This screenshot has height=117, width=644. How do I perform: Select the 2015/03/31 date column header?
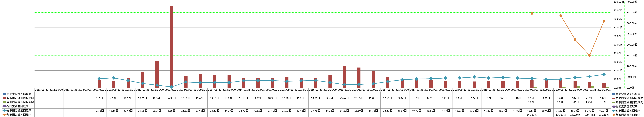click(x=258, y=90)
